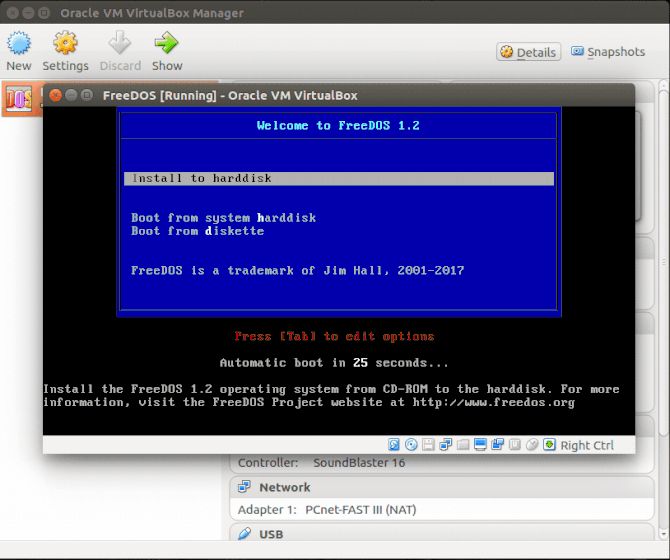The width and height of the screenshot is (670, 560).
Task: Click the optical disc status icon
Action: point(412,444)
